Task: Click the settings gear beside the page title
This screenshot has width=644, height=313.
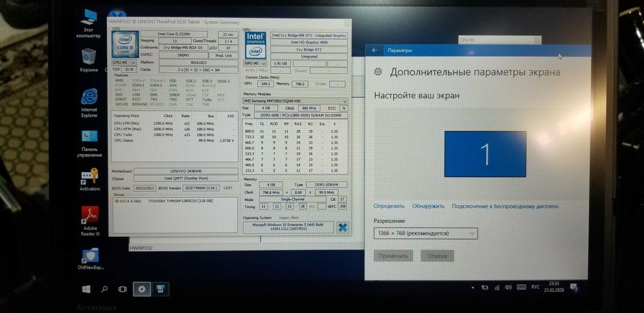Action: tap(378, 72)
